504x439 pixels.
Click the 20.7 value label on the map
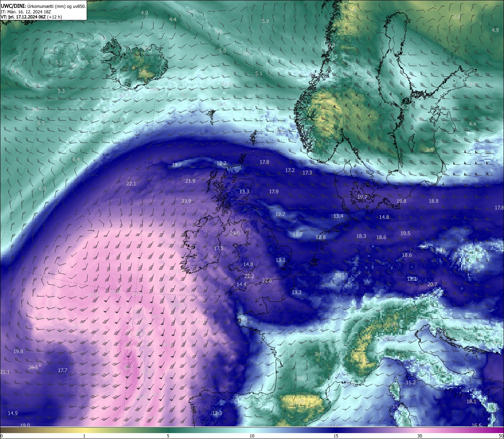(x=432, y=285)
